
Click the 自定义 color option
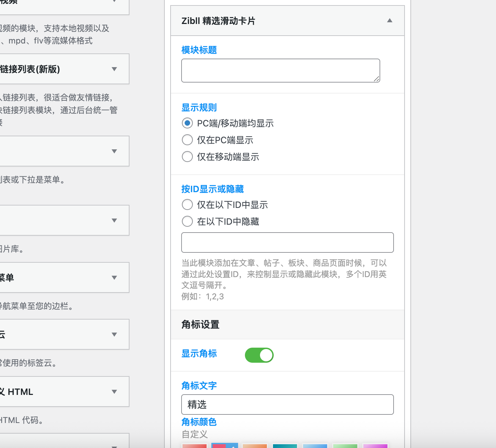coord(194,434)
